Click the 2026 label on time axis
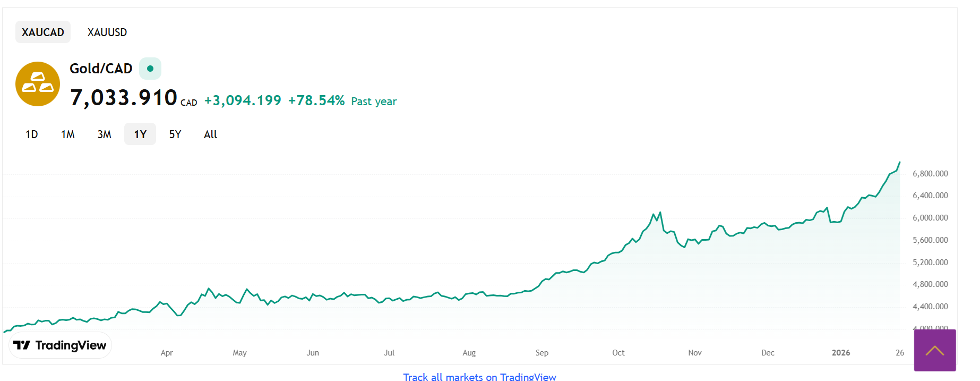 (x=841, y=353)
